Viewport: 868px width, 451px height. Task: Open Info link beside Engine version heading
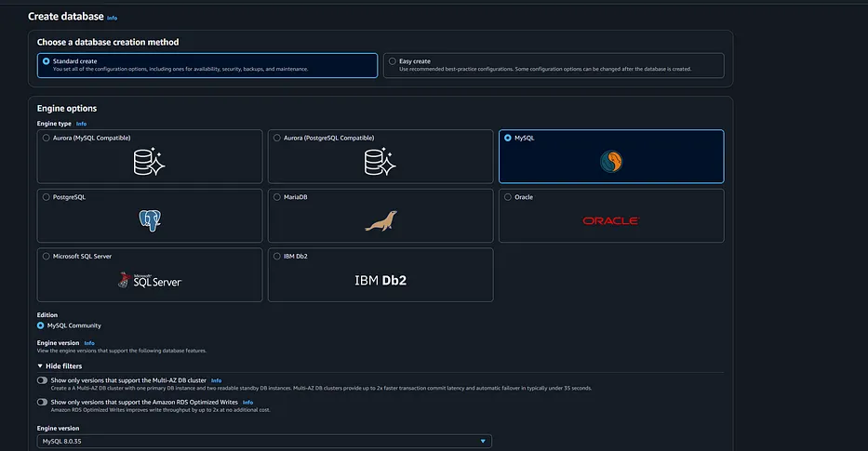click(x=89, y=343)
